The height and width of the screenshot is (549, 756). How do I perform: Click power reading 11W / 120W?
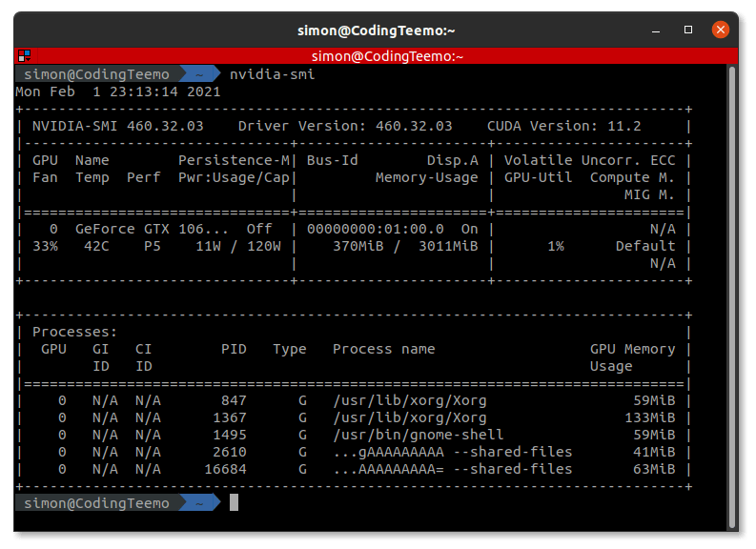pyautogui.click(x=238, y=246)
